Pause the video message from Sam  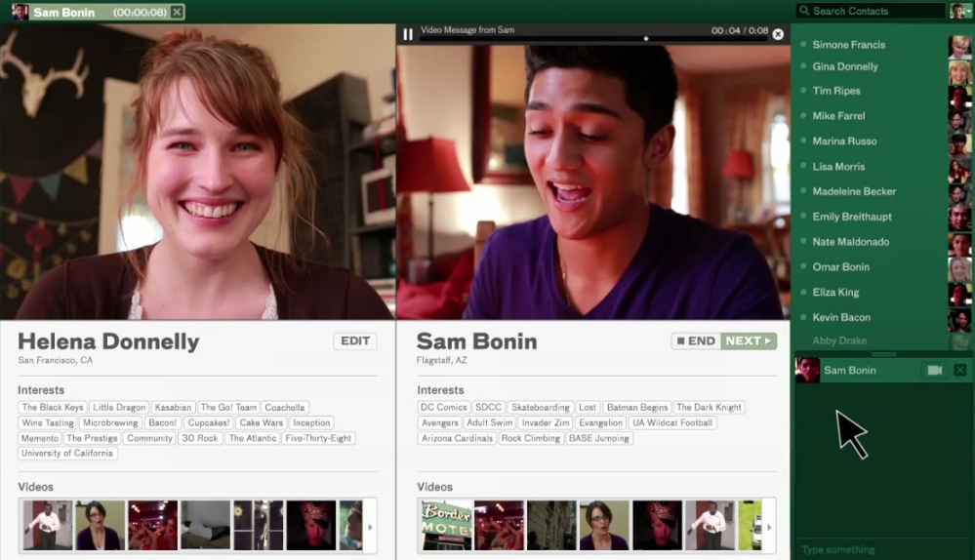pos(408,34)
